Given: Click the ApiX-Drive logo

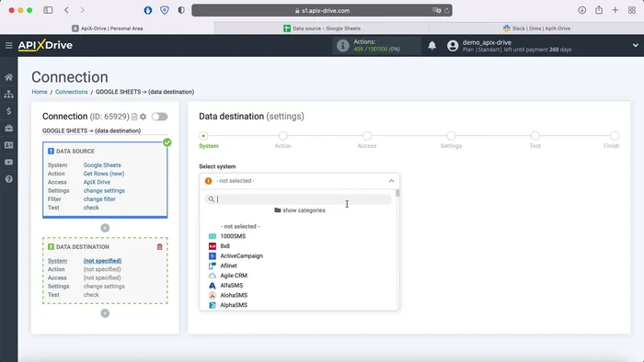Looking at the screenshot, I should coord(45,45).
